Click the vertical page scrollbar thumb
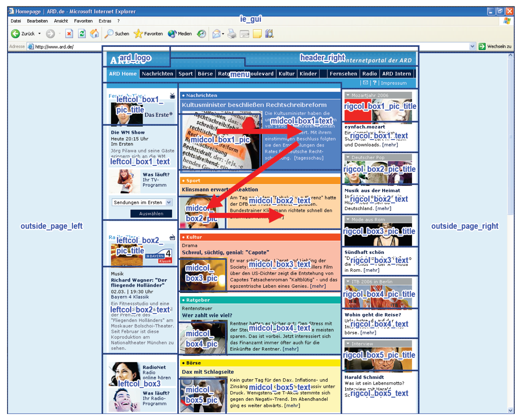Screen dimensions: 521x420 tap(510, 137)
